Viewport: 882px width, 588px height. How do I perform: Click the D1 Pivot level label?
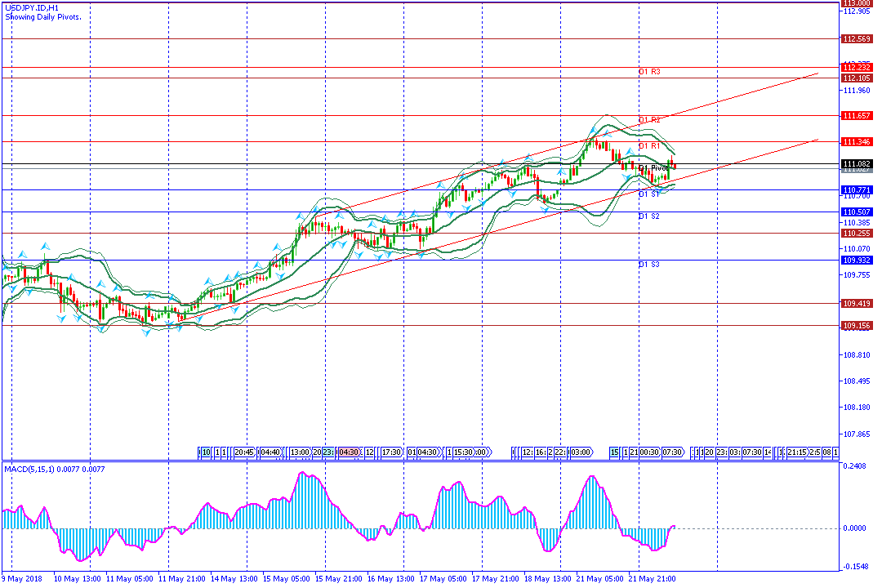point(653,167)
